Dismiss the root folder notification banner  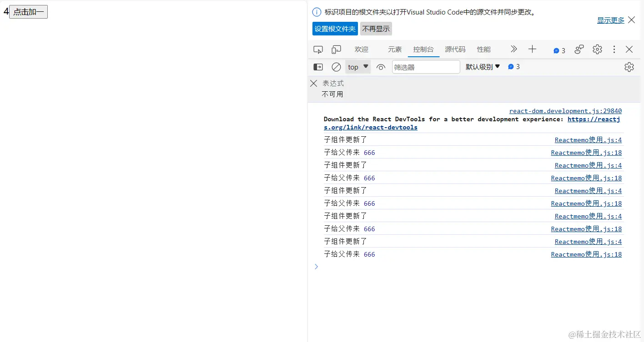point(631,20)
